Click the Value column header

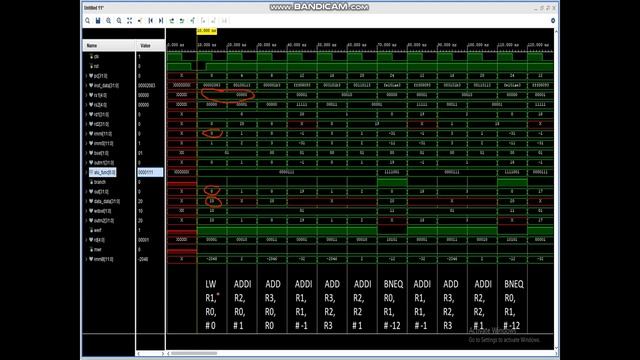tap(150, 46)
